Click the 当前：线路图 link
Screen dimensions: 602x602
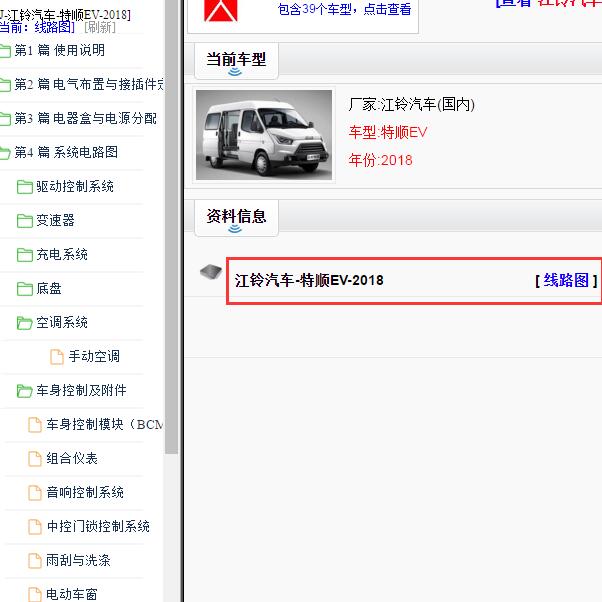(37, 27)
